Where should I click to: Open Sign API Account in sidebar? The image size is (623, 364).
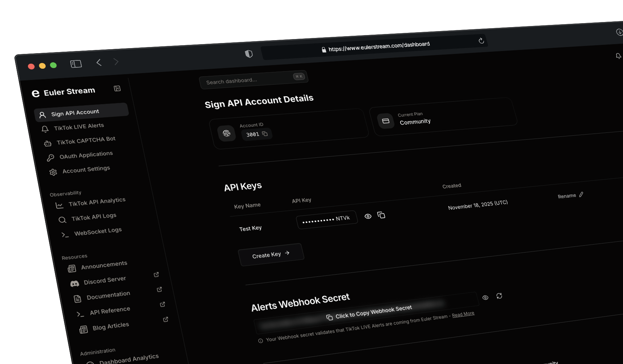point(82,113)
